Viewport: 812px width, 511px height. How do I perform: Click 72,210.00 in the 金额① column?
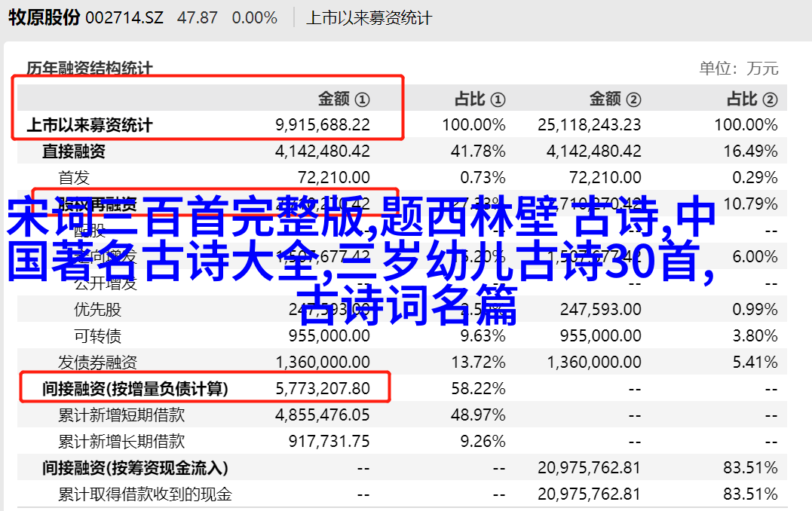pos(334,178)
